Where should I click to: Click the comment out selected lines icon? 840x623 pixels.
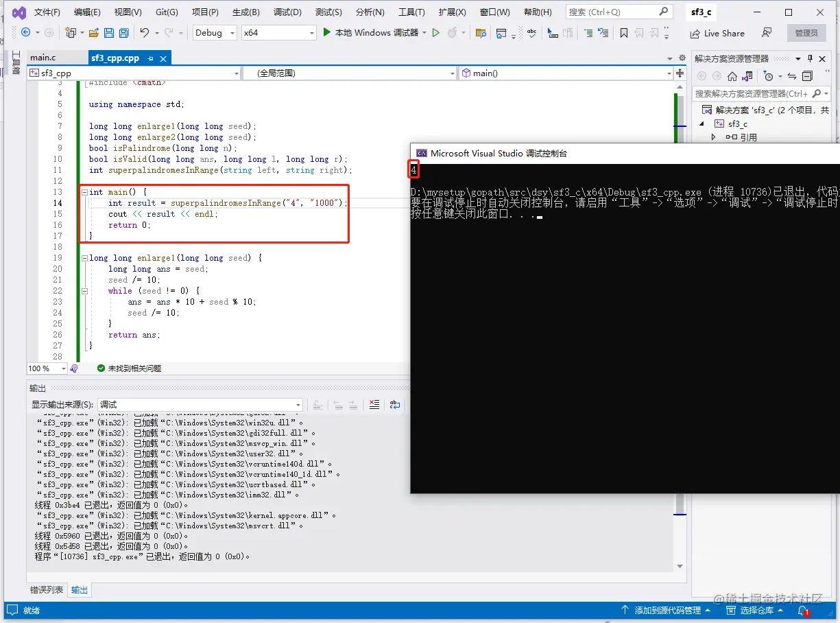click(x=588, y=33)
